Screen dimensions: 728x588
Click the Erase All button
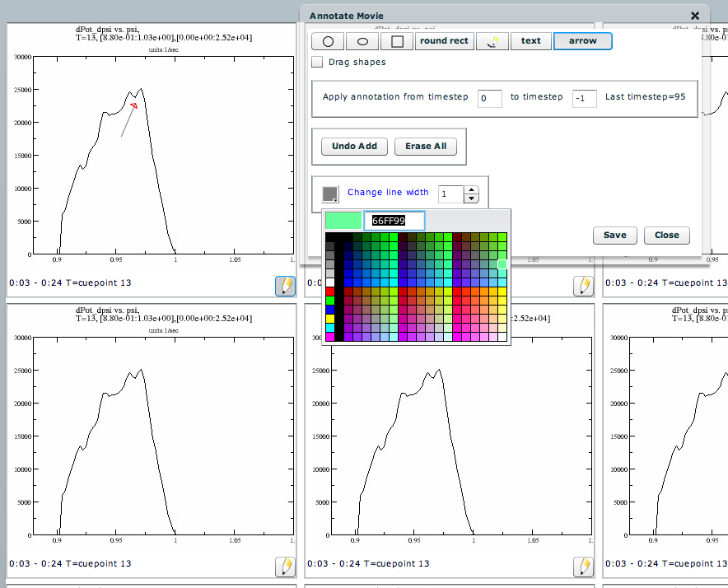click(x=426, y=147)
